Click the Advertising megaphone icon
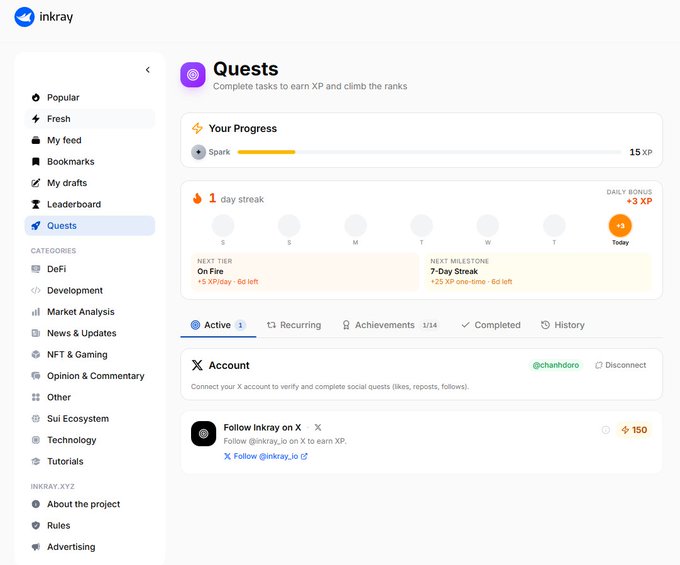This screenshot has width=680, height=565. (36, 546)
